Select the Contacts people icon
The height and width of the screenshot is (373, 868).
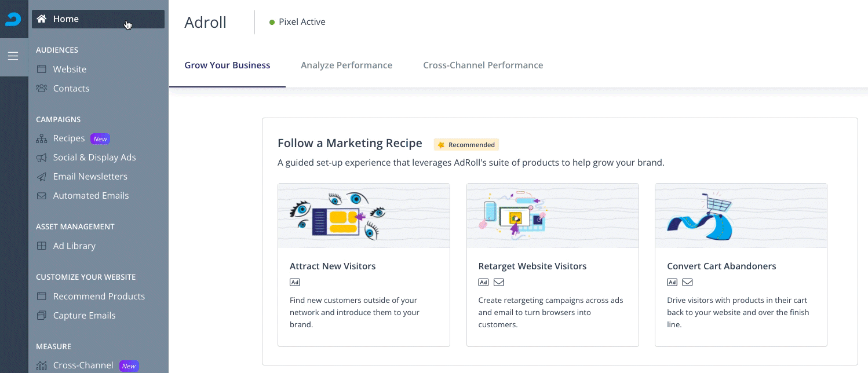[42, 88]
